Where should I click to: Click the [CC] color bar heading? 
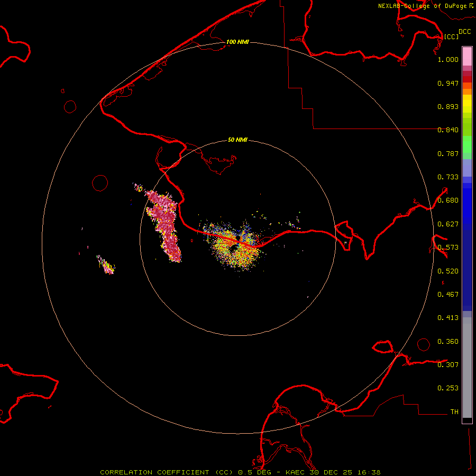pyautogui.click(x=451, y=36)
